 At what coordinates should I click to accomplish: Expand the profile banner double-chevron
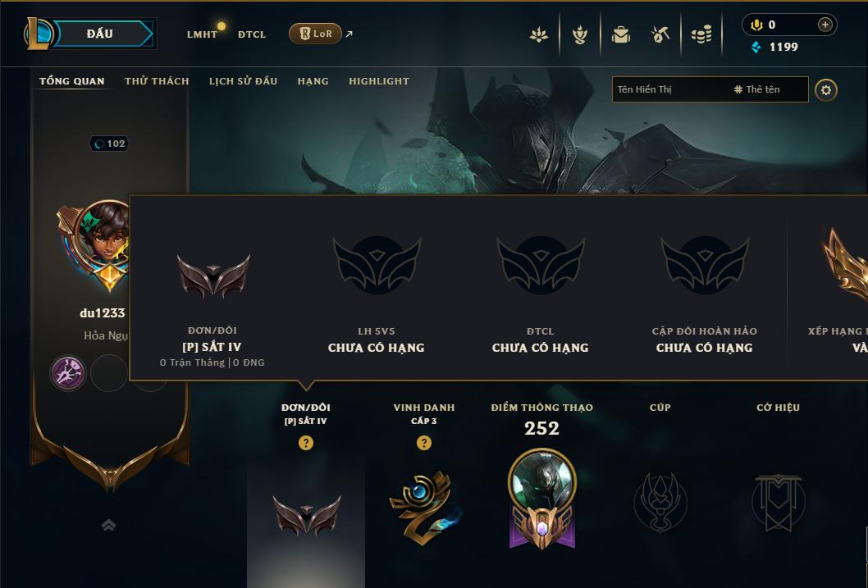click(x=109, y=525)
